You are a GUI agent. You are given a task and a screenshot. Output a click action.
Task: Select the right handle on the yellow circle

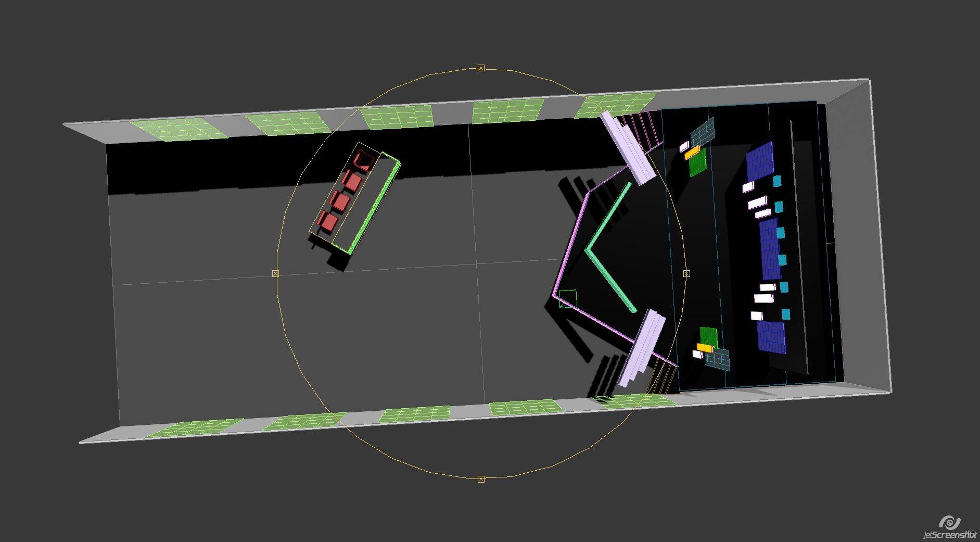(686, 273)
